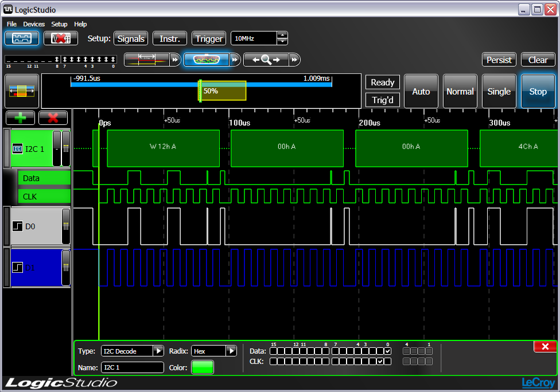Start a Single acquisition

coord(499,91)
